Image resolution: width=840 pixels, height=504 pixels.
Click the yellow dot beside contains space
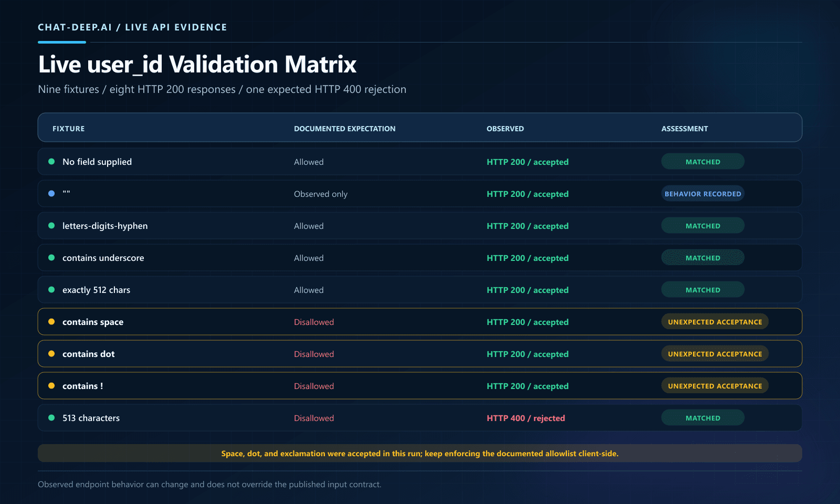click(51, 322)
